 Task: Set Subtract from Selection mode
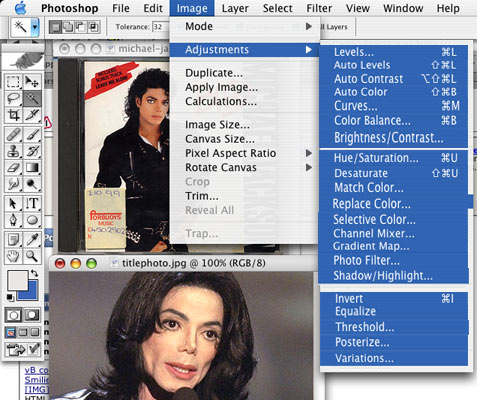click(81, 27)
